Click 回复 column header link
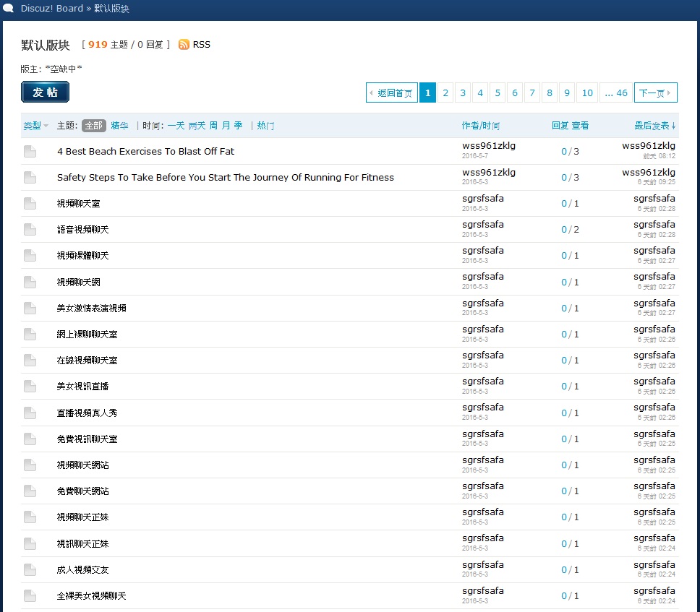 coord(560,126)
